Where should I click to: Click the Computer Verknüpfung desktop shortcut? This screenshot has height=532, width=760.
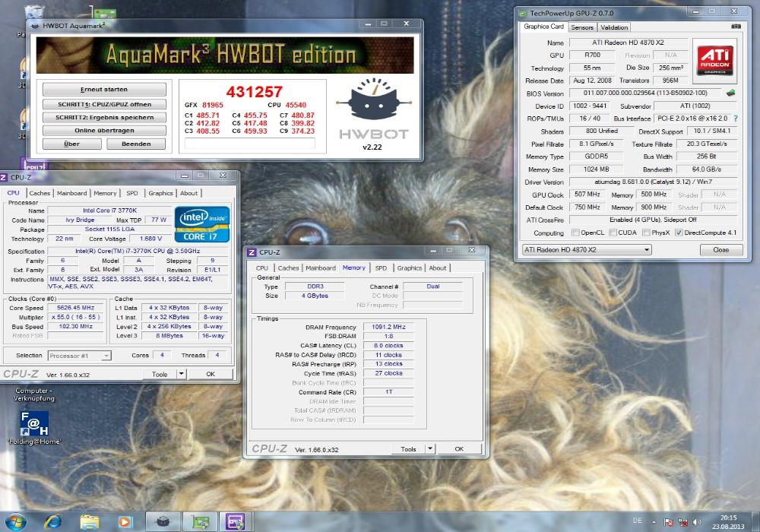click(34, 394)
